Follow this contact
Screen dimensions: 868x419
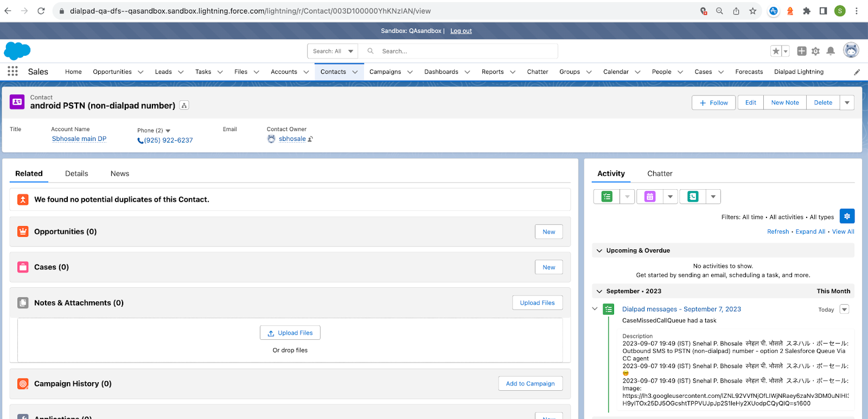(714, 102)
